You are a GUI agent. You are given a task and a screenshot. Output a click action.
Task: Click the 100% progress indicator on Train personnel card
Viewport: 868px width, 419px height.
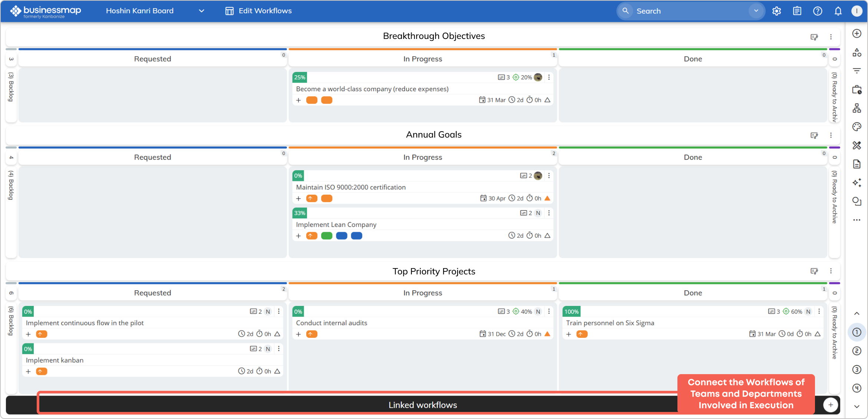click(x=571, y=311)
